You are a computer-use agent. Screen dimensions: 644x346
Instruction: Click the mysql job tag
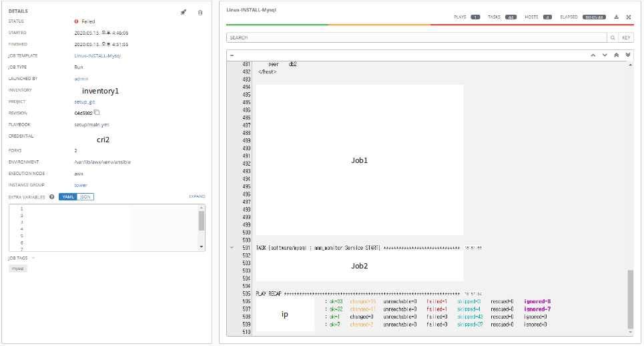coord(17,269)
